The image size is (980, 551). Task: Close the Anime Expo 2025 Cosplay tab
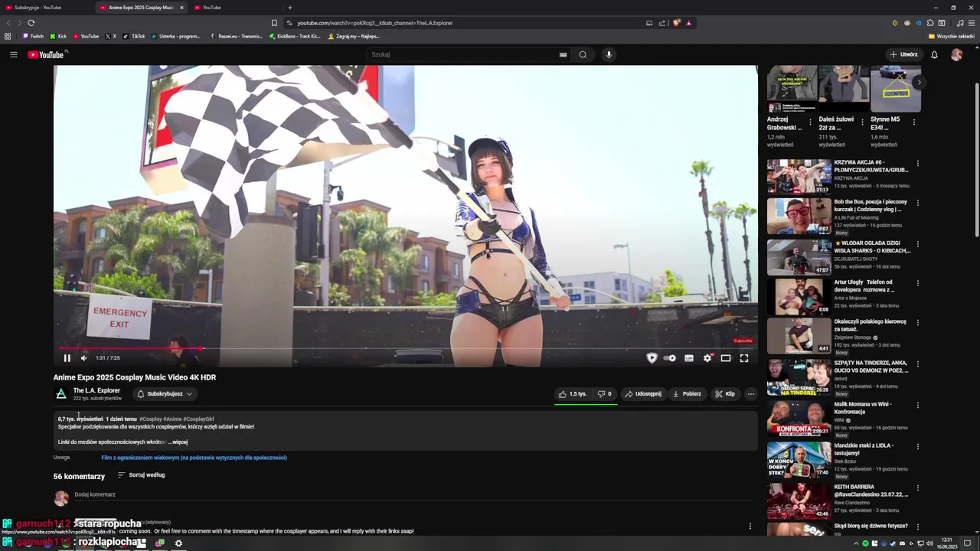[x=181, y=8]
